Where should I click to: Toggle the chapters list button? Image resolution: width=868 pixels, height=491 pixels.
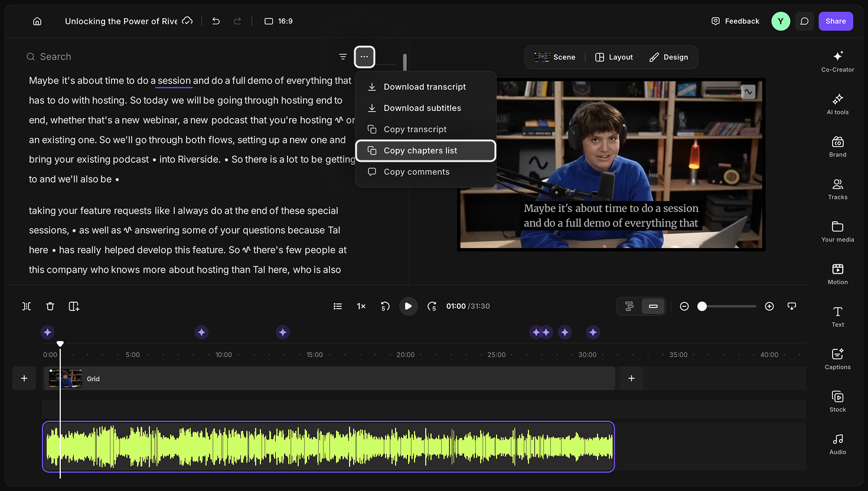[x=338, y=306]
